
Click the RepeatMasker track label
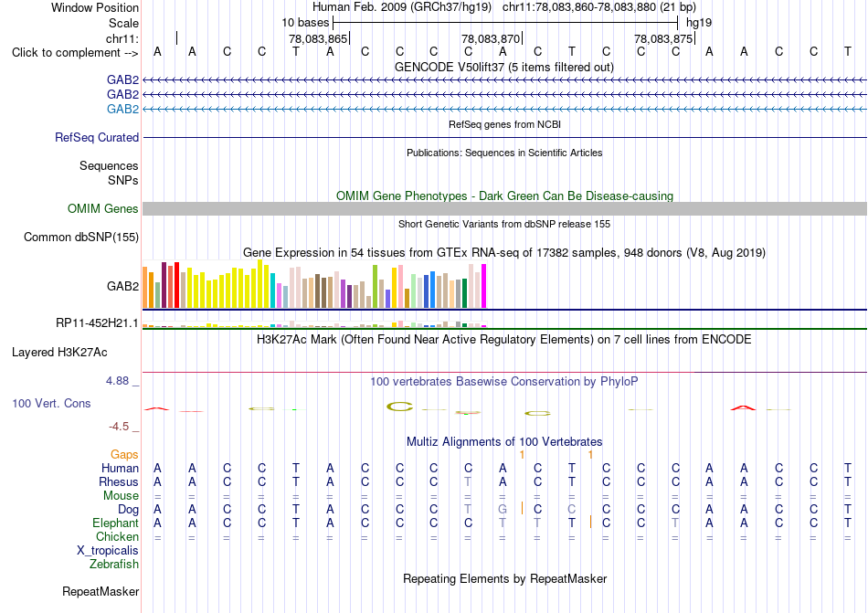(x=101, y=591)
